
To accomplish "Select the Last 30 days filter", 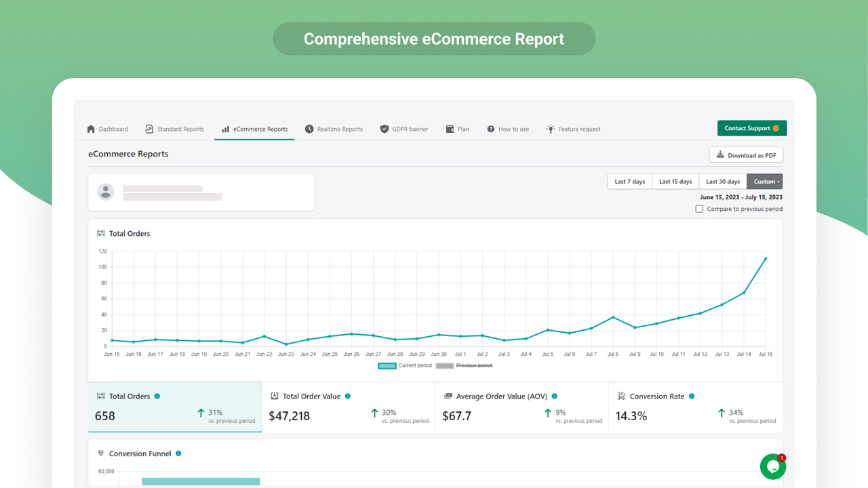I will [x=722, y=181].
